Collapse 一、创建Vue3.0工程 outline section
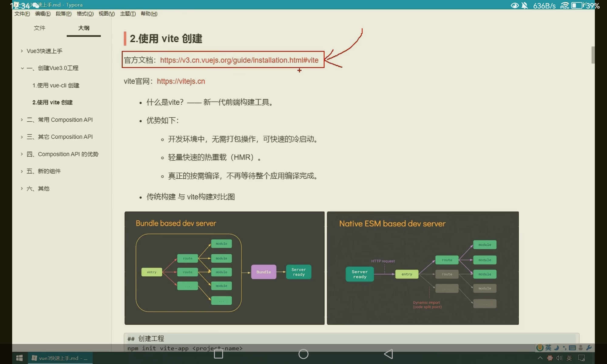 pos(22,68)
